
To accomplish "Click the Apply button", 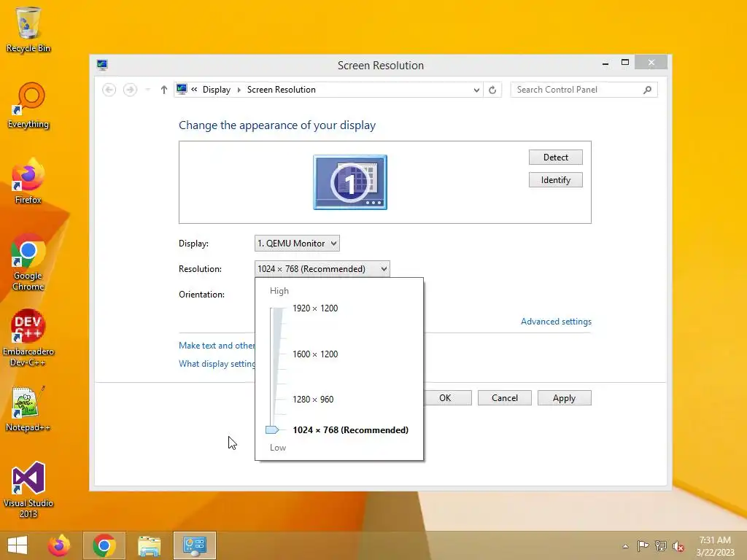I will point(565,398).
